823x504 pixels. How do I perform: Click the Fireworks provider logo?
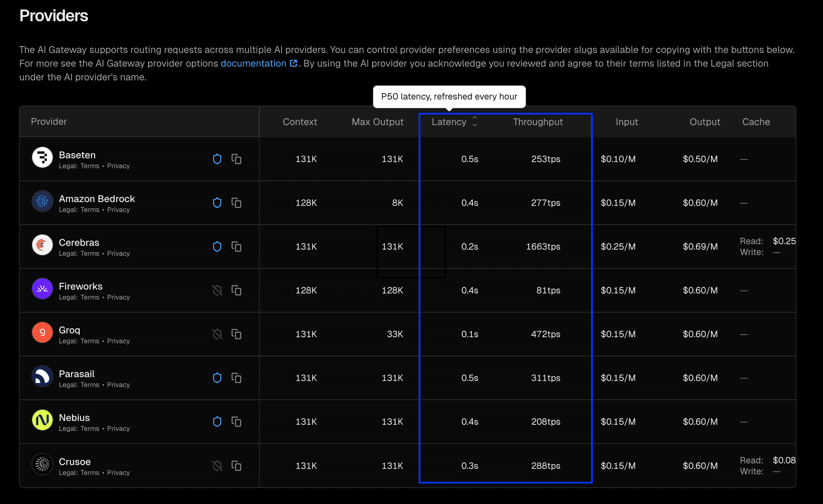click(42, 288)
